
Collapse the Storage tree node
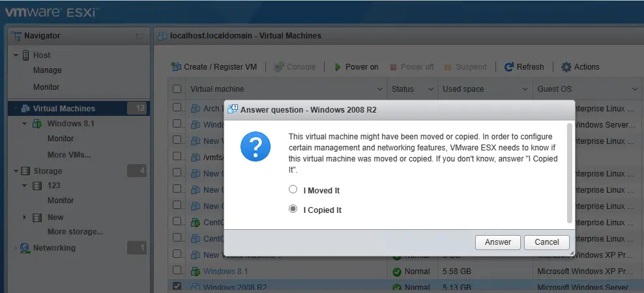[x=16, y=171]
